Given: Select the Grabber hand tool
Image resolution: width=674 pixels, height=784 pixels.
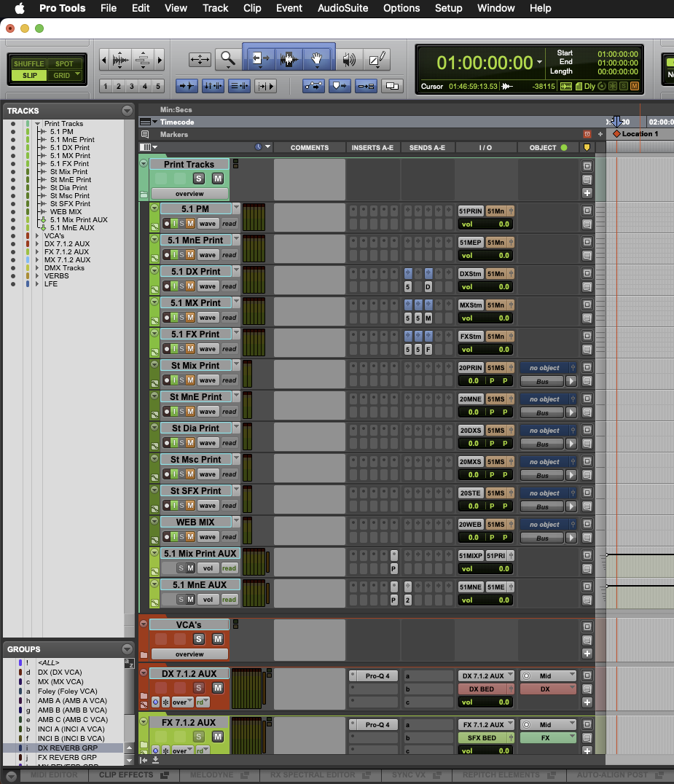Looking at the screenshot, I should (x=317, y=60).
